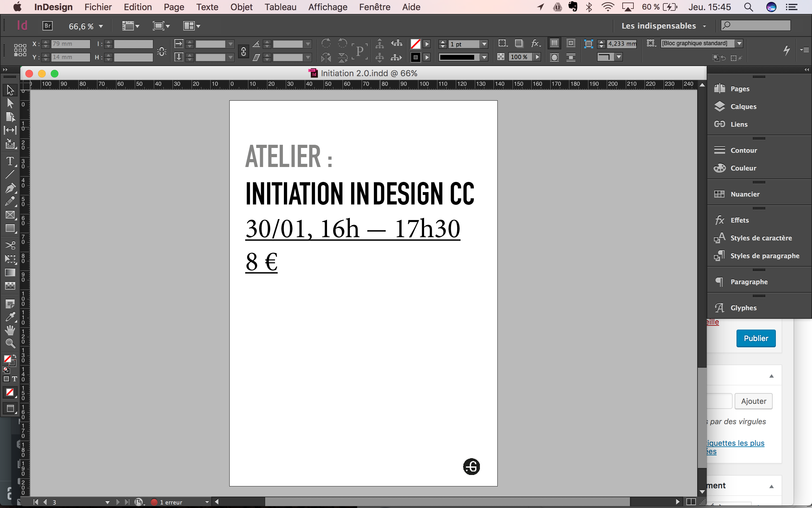This screenshot has width=812, height=508.
Task: Toggle the screen mode button in toolbox
Action: point(10,409)
